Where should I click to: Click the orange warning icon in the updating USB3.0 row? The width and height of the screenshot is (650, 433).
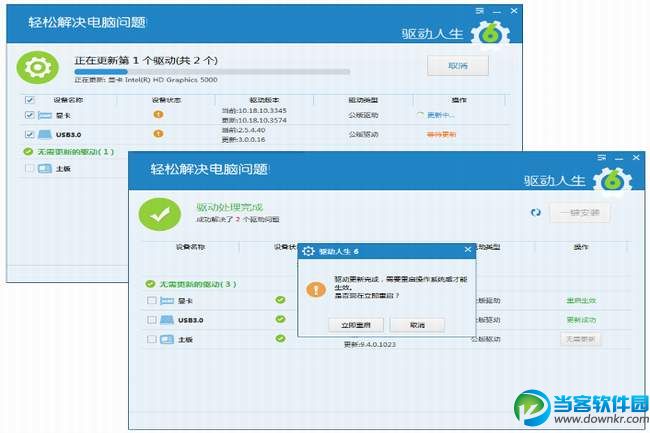point(158,133)
